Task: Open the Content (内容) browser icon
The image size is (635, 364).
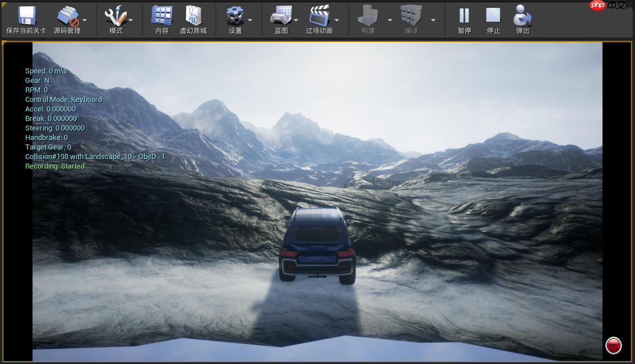Action: (162, 16)
